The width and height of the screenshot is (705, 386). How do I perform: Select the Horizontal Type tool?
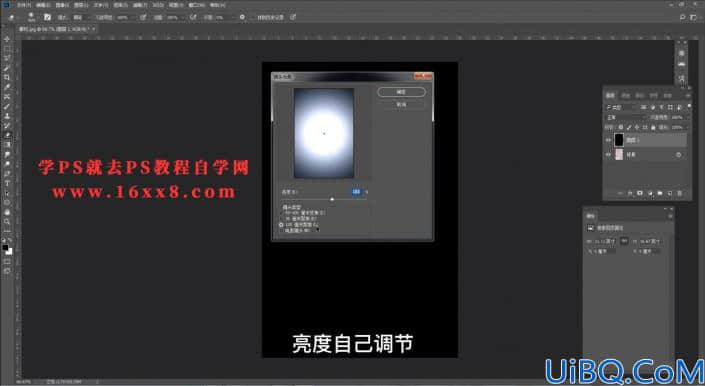tap(7, 183)
